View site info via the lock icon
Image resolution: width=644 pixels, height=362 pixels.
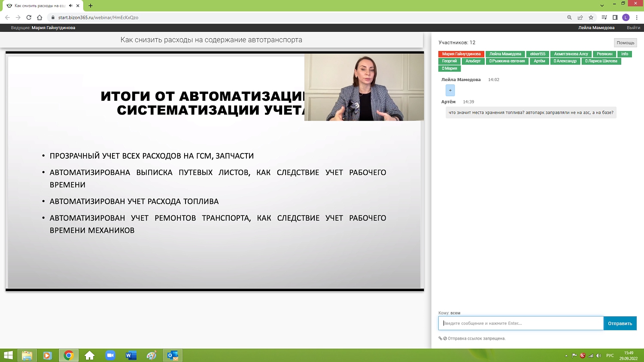53,18
